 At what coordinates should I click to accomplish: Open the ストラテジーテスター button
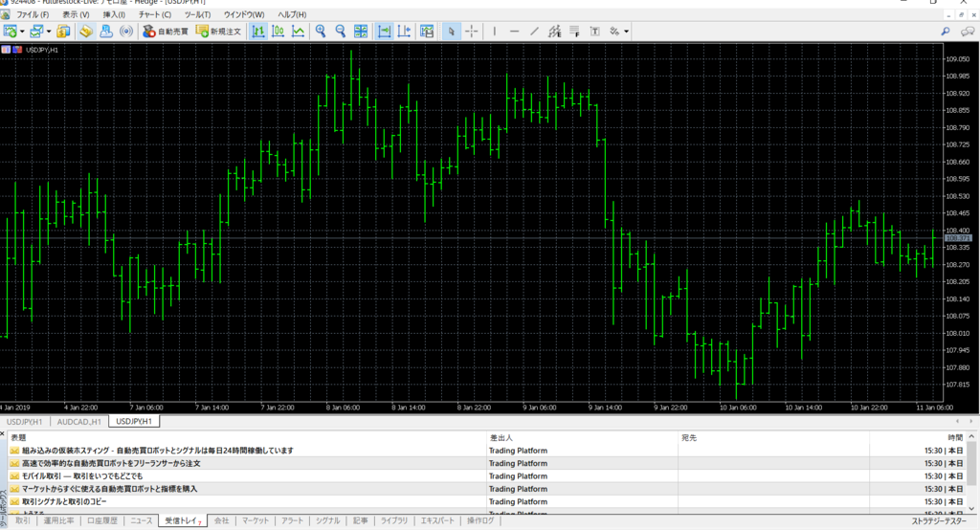938,520
